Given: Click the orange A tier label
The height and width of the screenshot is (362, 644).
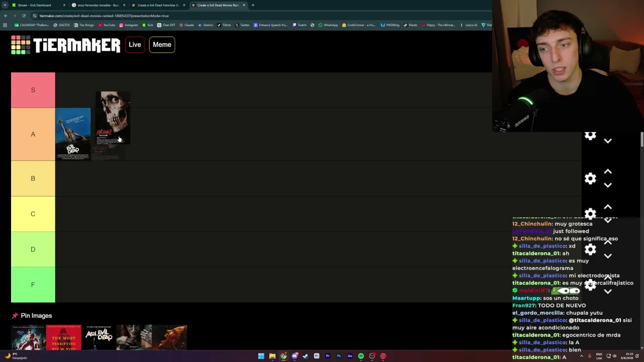Looking at the screenshot, I should (33, 134).
